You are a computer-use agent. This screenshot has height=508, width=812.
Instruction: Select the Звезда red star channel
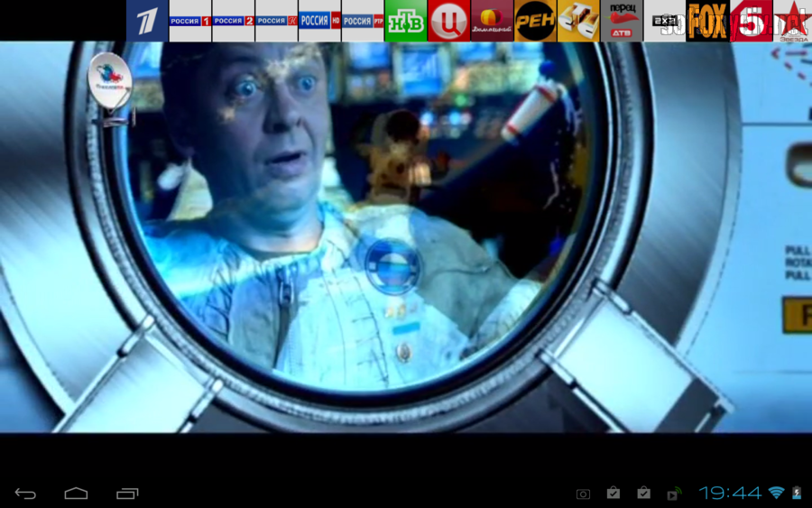click(x=793, y=21)
